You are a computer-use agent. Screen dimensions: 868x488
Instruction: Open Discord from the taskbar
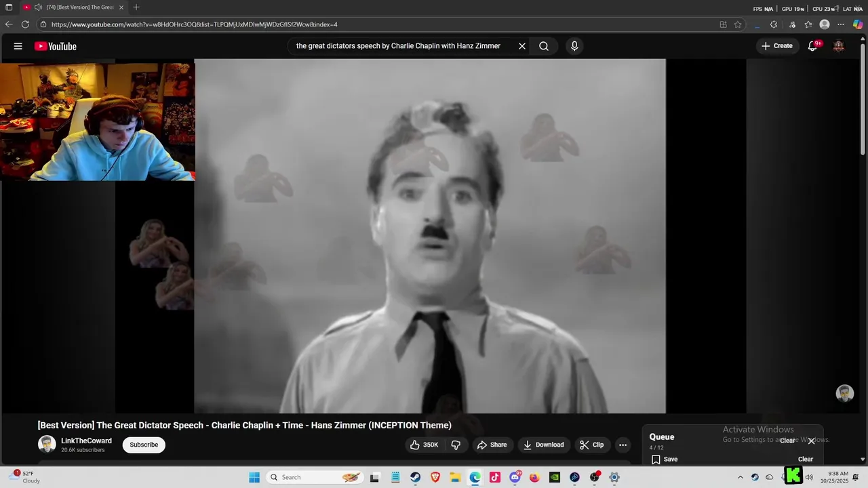(515, 477)
